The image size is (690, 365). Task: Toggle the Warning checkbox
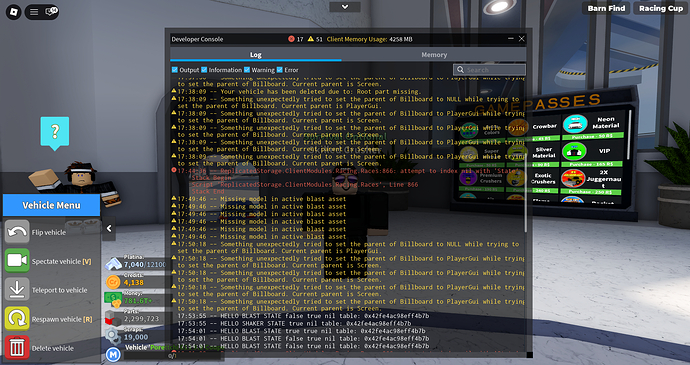(247, 70)
